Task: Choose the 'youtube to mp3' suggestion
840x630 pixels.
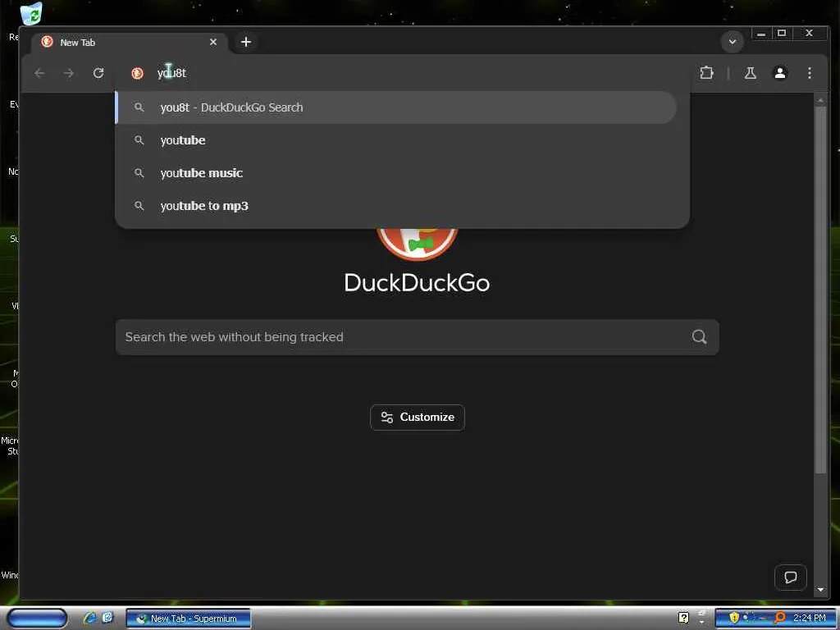Action: pyautogui.click(x=396, y=206)
